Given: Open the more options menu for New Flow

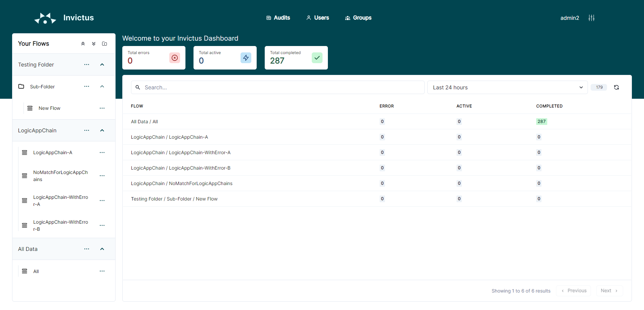Looking at the screenshot, I should [102, 108].
